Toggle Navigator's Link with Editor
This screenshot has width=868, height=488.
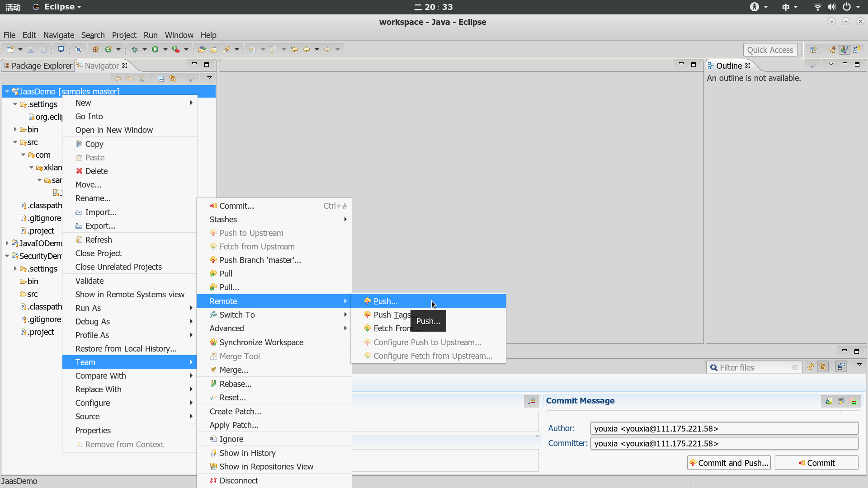[x=173, y=79]
